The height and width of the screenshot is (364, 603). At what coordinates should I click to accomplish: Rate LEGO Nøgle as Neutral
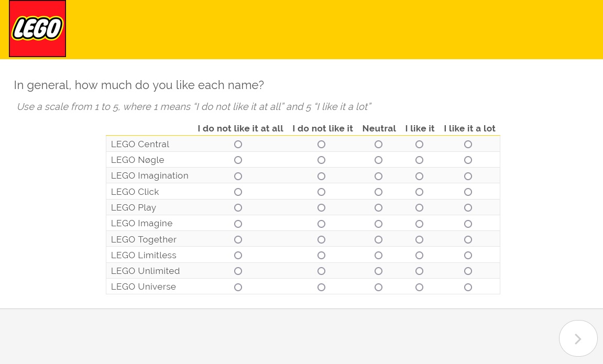[x=378, y=160]
